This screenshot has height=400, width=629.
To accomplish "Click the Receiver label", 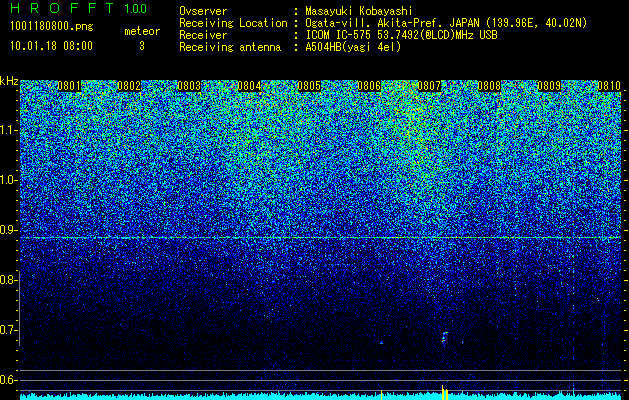I will pos(203,35).
